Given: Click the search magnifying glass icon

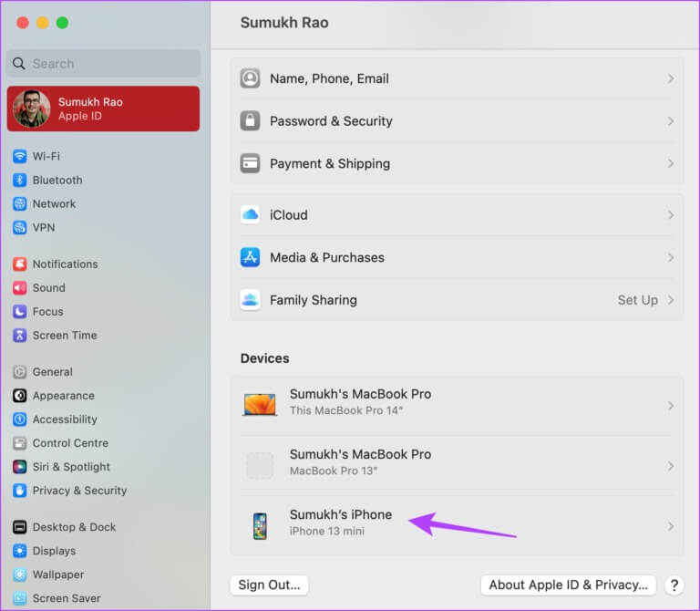Looking at the screenshot, I should tap(19, 64).
